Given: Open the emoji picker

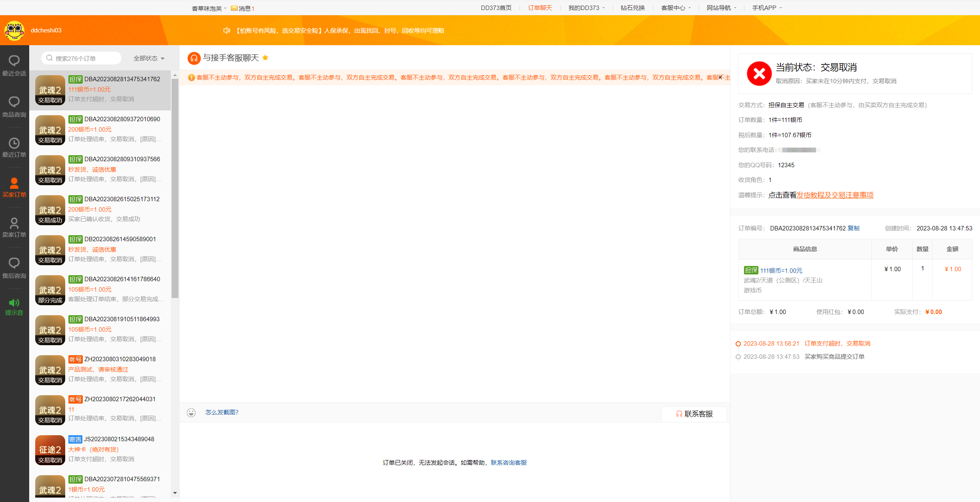Looking at the screenshot, I should point(191,412).
